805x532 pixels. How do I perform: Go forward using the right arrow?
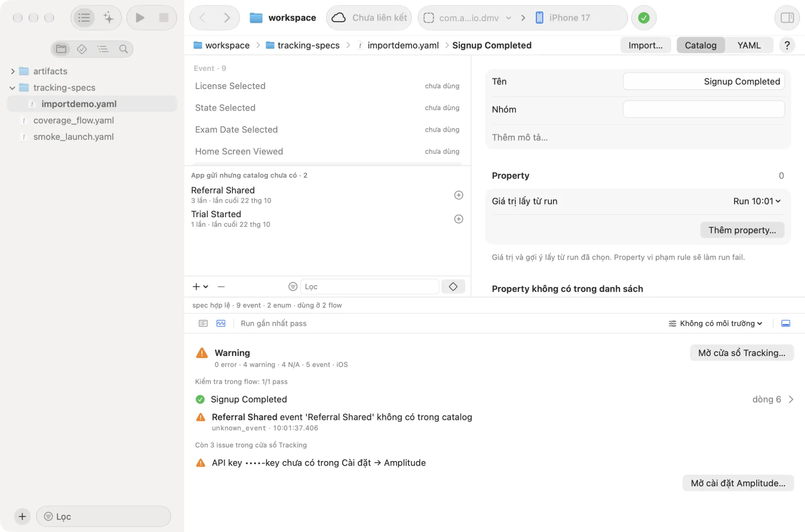(x=227, y=18)
